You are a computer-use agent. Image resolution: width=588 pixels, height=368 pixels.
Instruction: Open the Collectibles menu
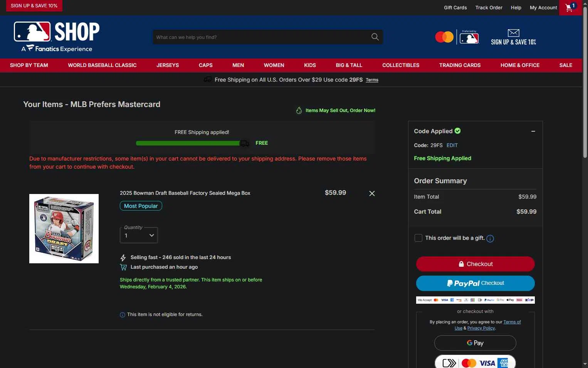pyautogui.click(x=401, y=65)
